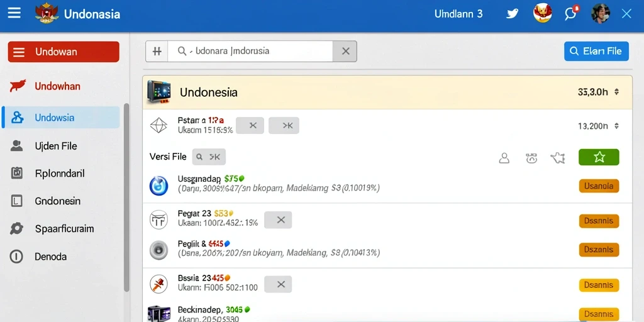Screen dimensions: 644x322
Task: Click the >K button beside Pstarn
Action: click(x=284, y=126)
